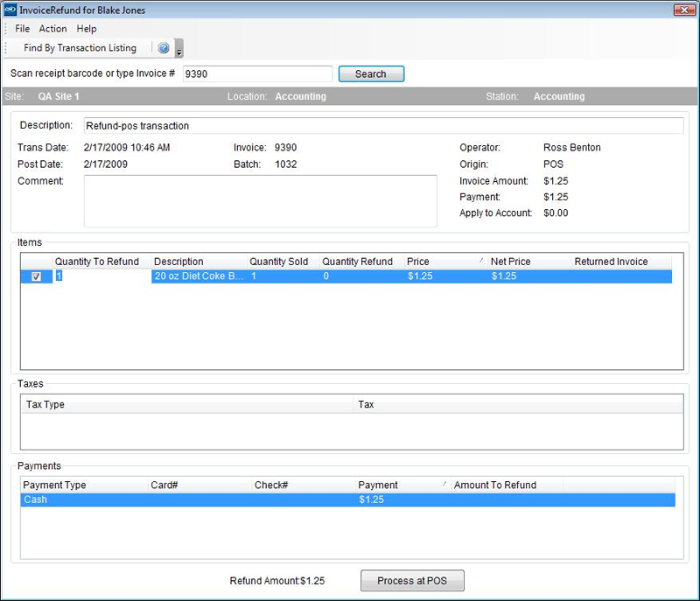Uncheck the 20 oz Diet Coke item checkbox

(36, 276)
